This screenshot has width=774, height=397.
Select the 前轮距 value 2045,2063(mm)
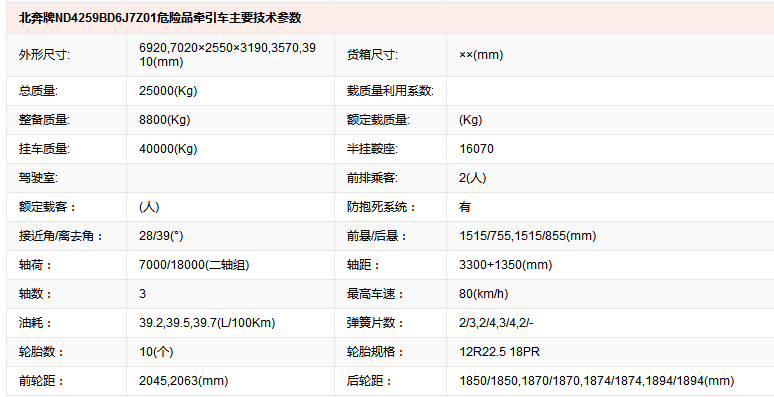point(184,382)
